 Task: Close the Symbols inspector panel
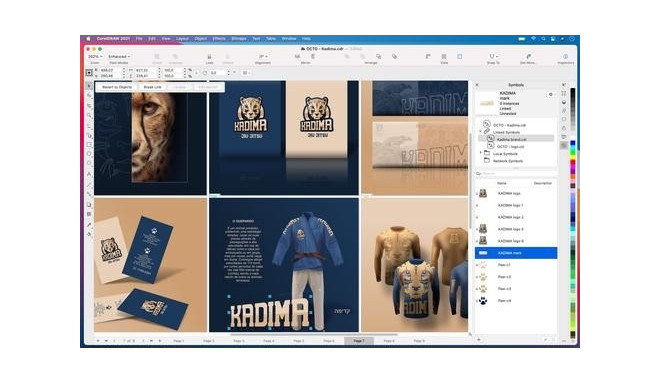477,85
